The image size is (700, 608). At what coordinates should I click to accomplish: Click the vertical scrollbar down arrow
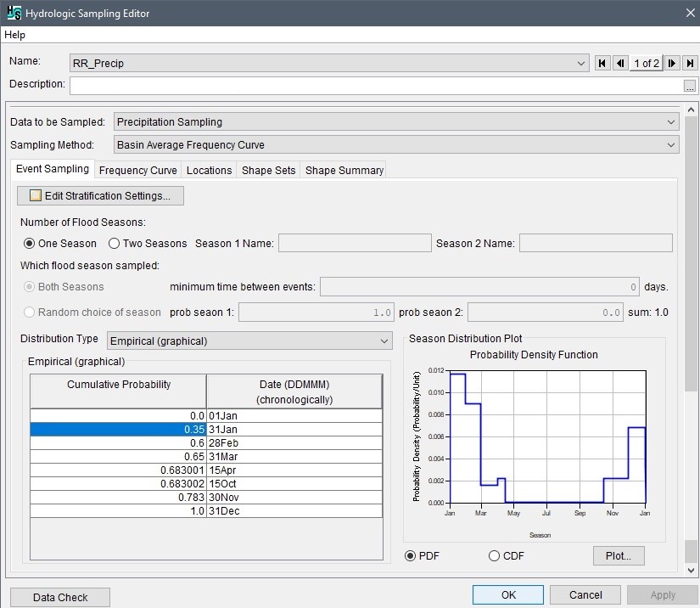pos(691,570)
